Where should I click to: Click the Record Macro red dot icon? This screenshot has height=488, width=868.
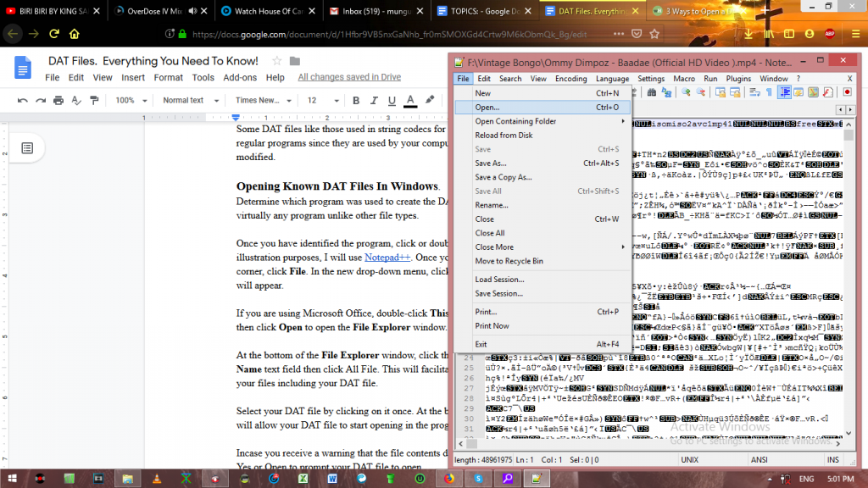click(848, 91)
